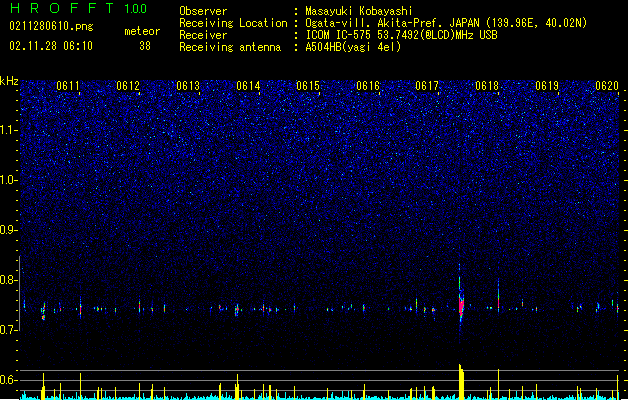Screen dimensions: 629x400
Task: Click the meteor echo trace at 0611
Action: (81, 308)
